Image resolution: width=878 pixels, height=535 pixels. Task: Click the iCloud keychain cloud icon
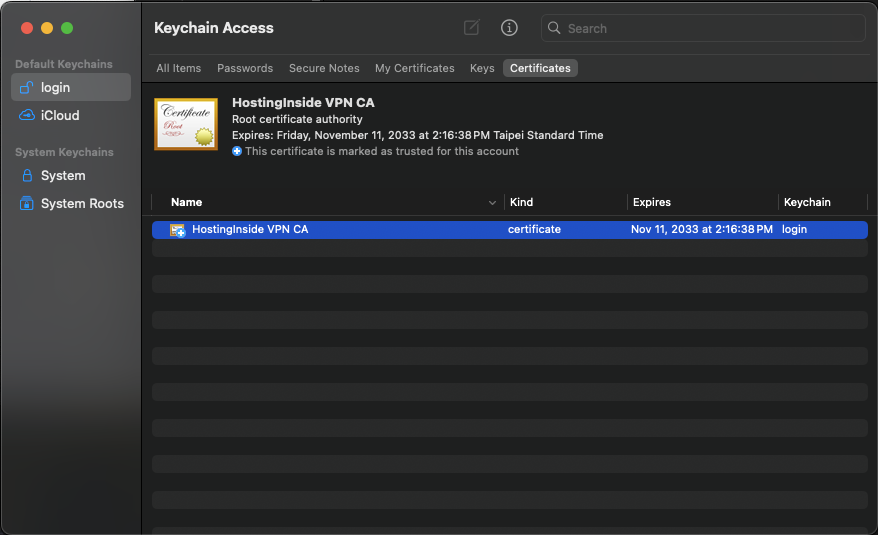(26, 115)
